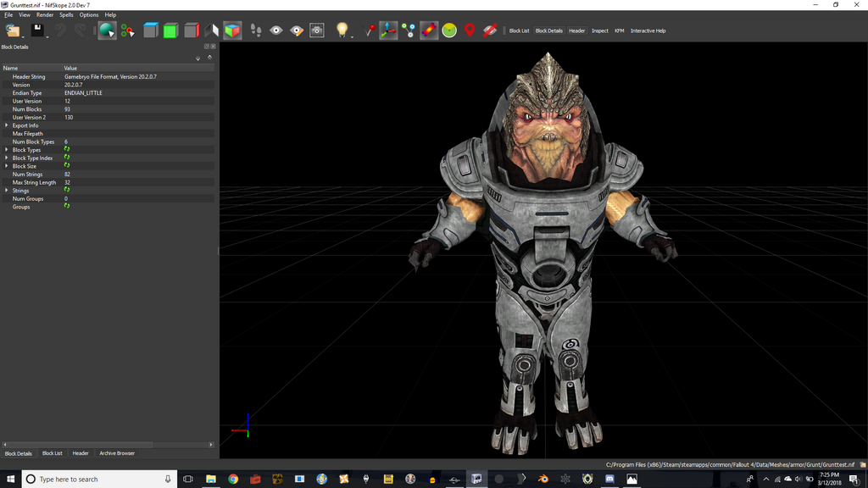Click horizontal scrollbar right arrow
The height and width of the screenshot is (488, 868).
211,445
